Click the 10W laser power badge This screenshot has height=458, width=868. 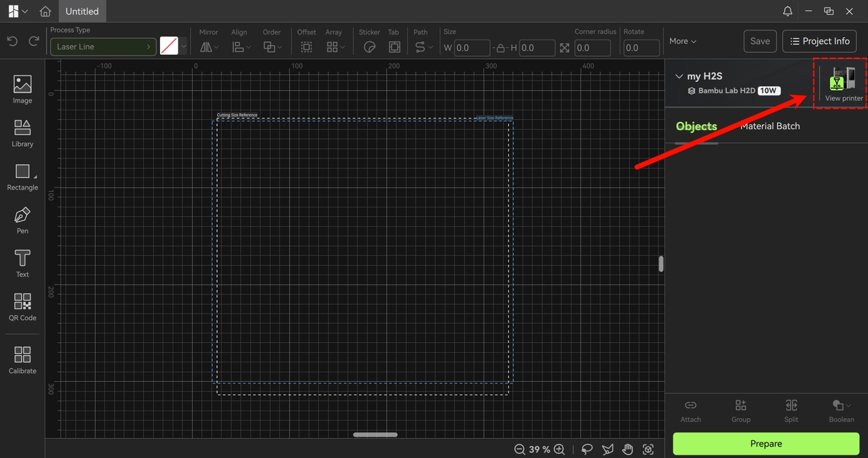769,90
